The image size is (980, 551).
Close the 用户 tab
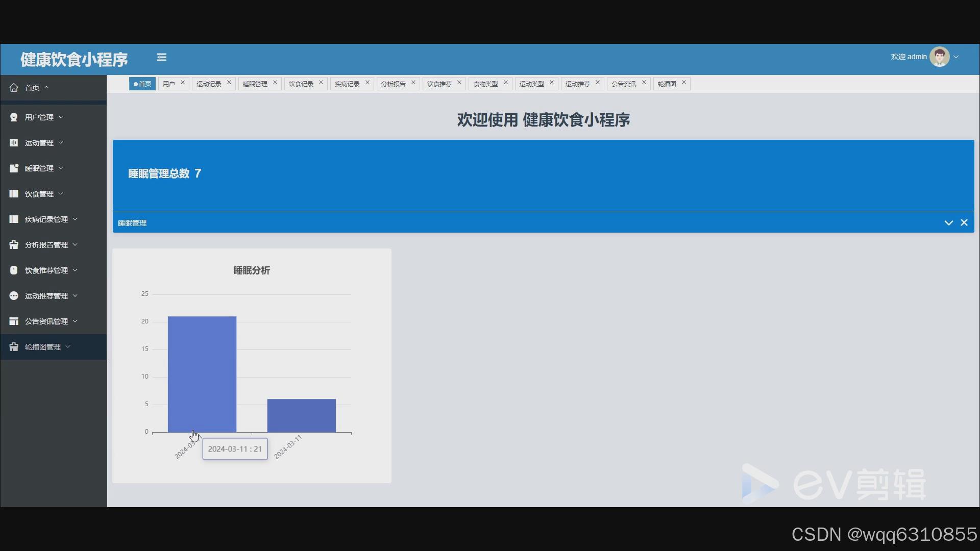tap(183, 82)
